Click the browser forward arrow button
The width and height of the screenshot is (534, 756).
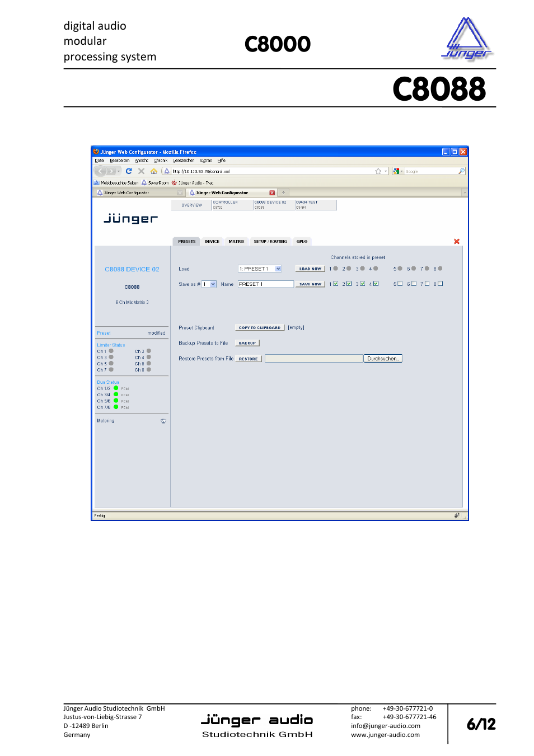pyautogui.click(x=111, y=171)
